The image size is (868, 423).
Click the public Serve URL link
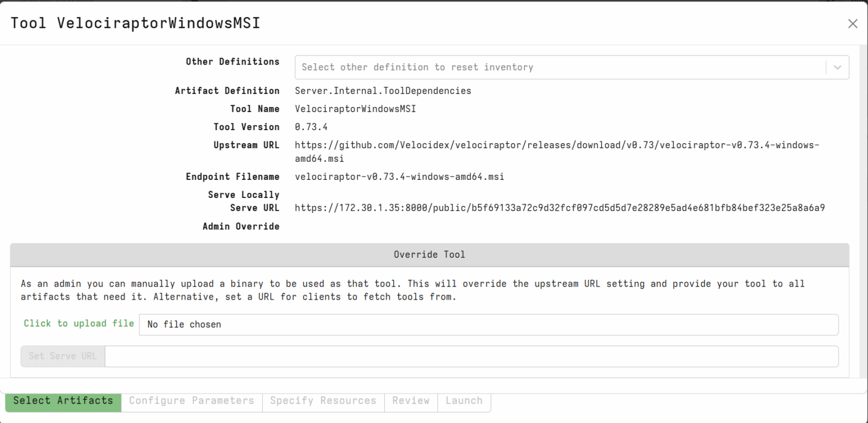559,208
